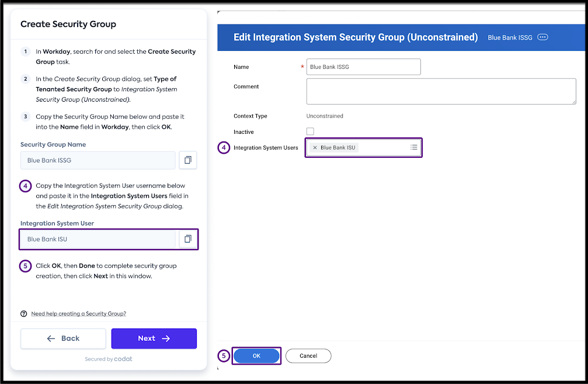Select the Security Group Name text box

98,160
